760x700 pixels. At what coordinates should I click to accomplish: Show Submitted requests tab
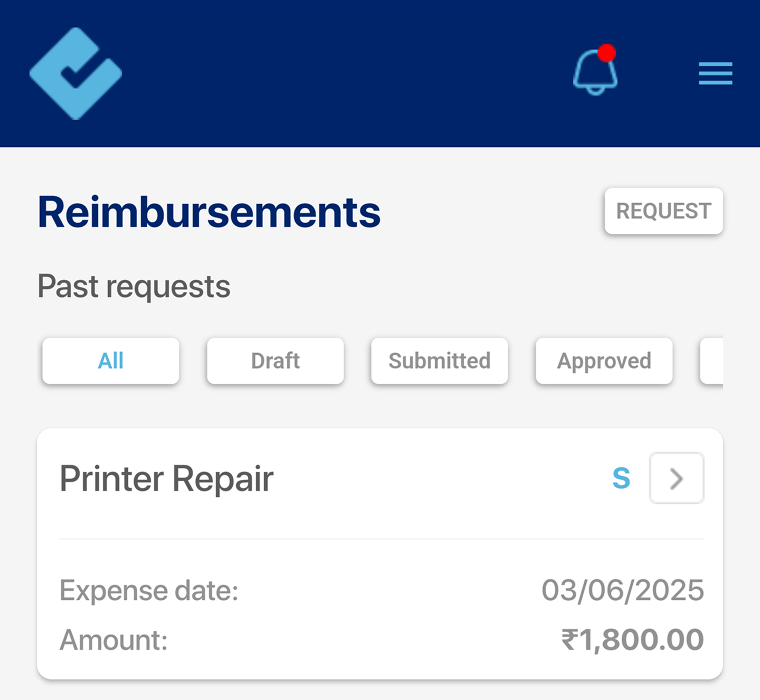[439, 361]
